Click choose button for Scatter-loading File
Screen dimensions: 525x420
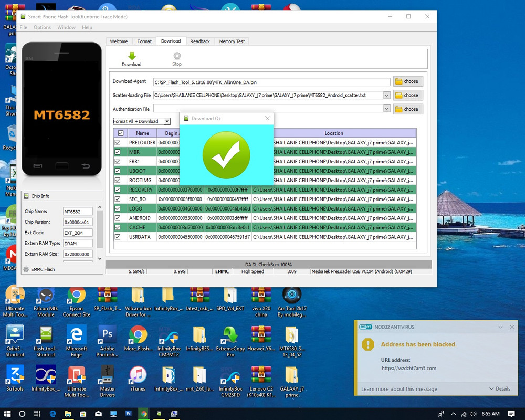pyautogui.click(x=408, y=95)
